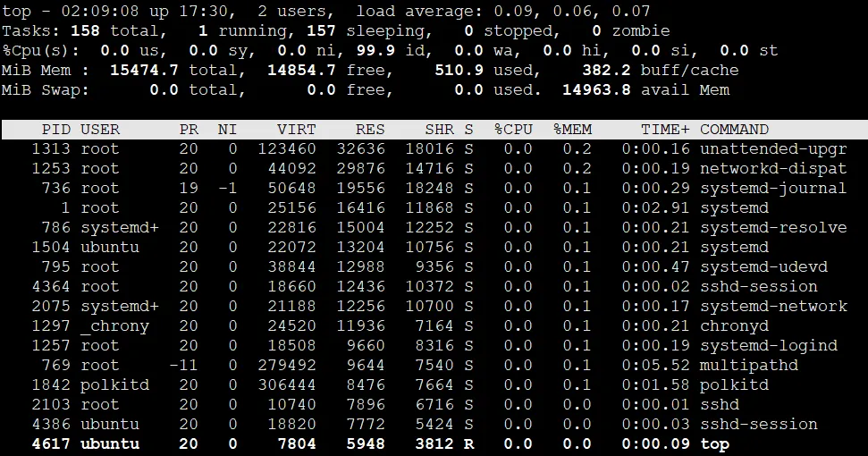Click the 306444 VIRT value of polkitd
Image resolution: width=868 pixels, height=456 pixels.
pos(287,385)
